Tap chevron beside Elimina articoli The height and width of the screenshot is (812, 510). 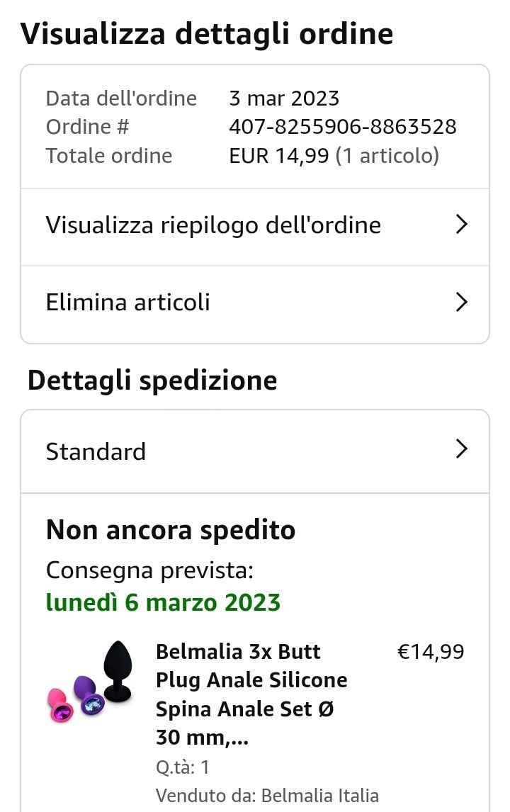click(461, 302)
